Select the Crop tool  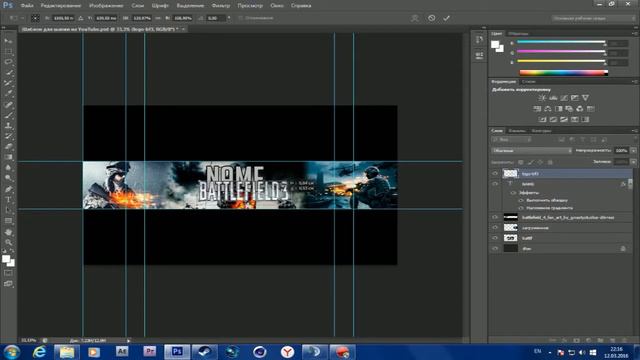point(8,83)
